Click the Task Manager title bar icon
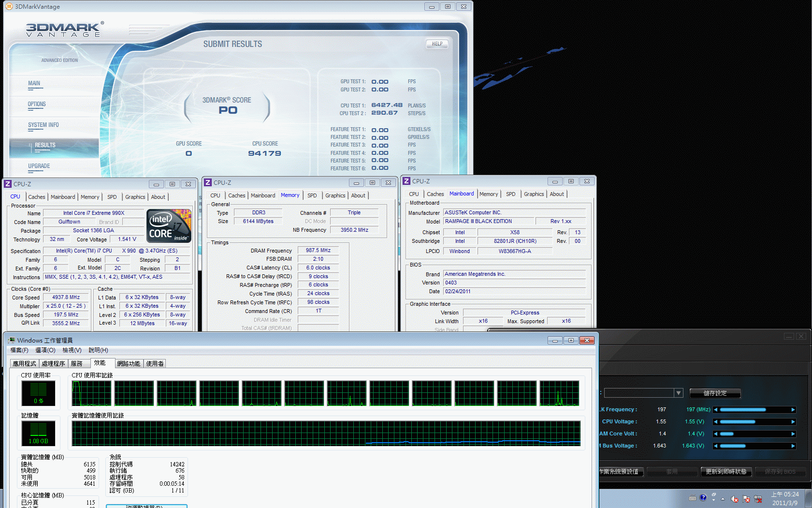812x508 pixels. 12,340
